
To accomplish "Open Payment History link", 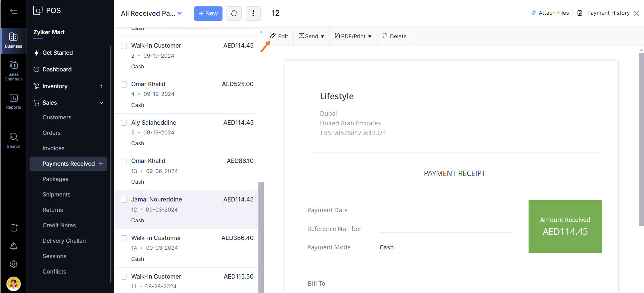I will tap(608, 13).
